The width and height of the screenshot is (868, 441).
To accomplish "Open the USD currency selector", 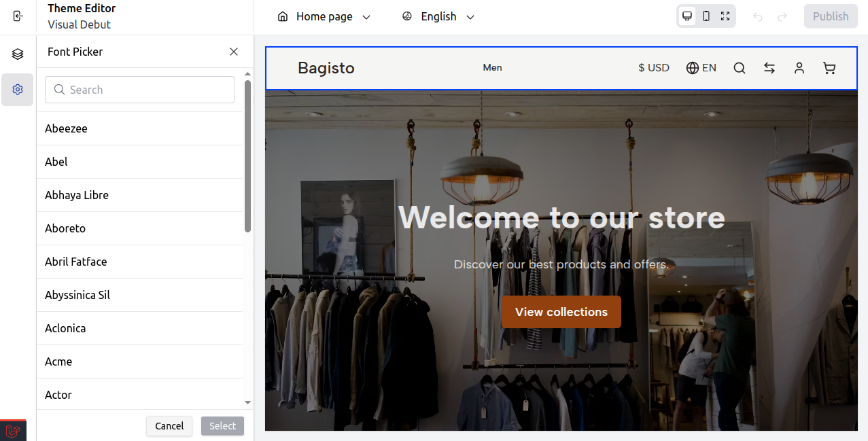I will coord(654,68).
